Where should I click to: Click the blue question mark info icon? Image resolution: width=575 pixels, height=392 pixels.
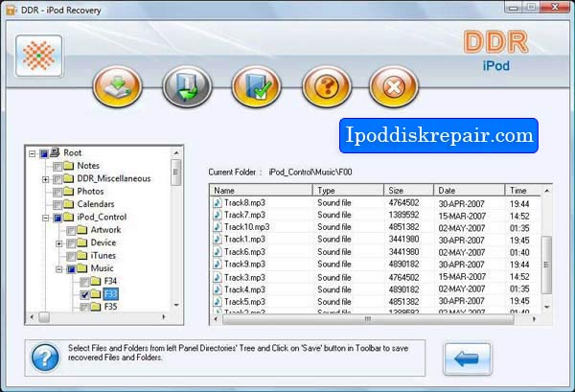pyautogui.click(x=45, y=357)
